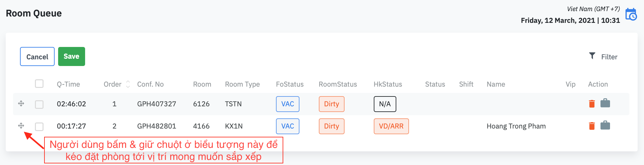Click the VAC badge for room 4166
This screenshot has width=644, height=165.
tap(287, 126)
